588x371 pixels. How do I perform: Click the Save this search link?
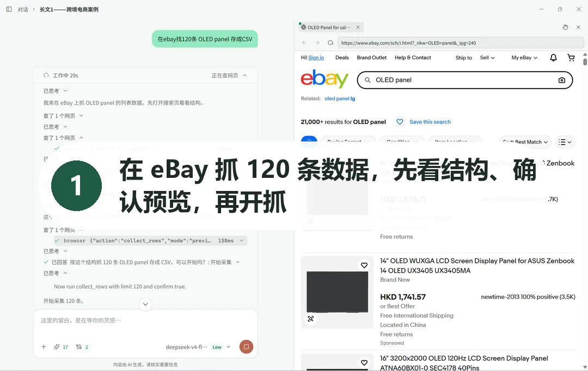430,122
